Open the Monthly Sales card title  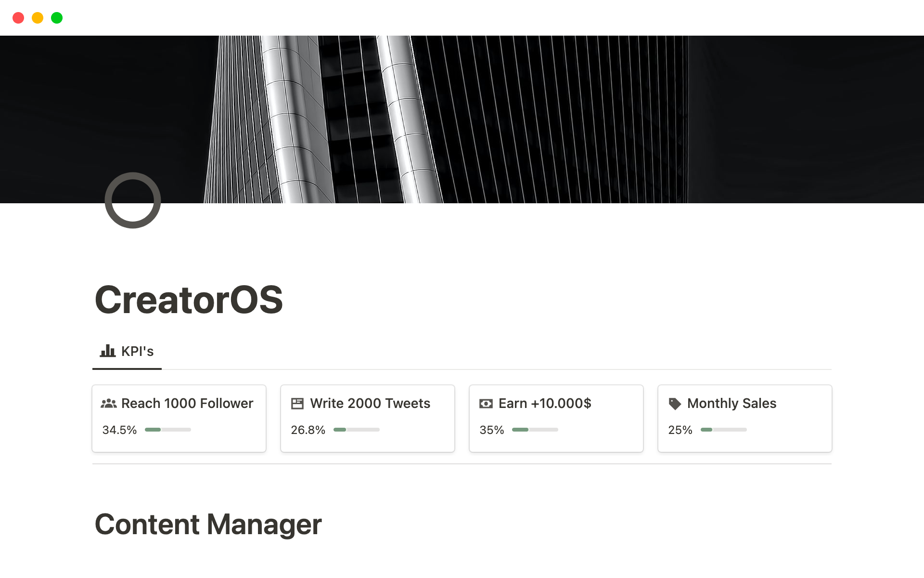[x=731, y=404]
